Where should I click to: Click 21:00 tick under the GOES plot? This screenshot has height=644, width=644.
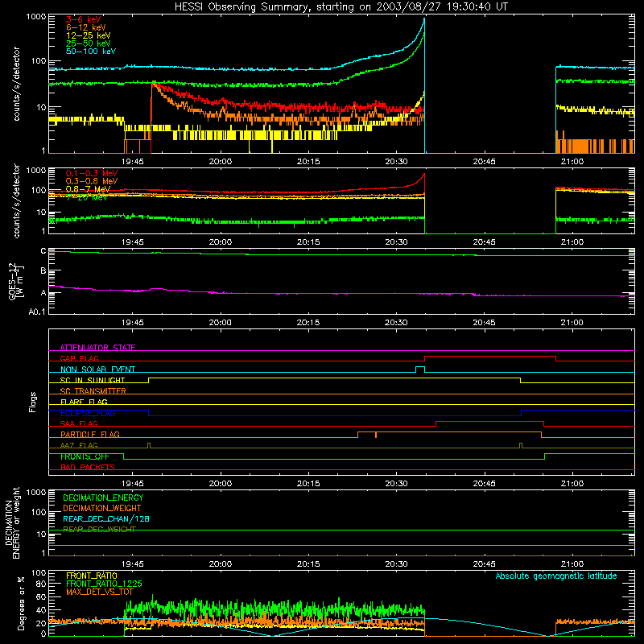(572, 323)
